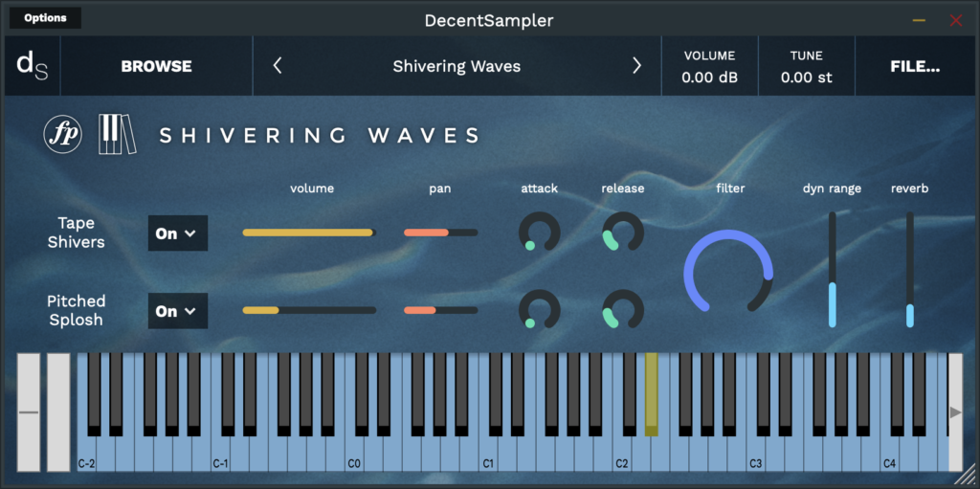Click the Tape Shivers volume slider
The height and width of the screenshot is (489, 980).
(309, 233)
